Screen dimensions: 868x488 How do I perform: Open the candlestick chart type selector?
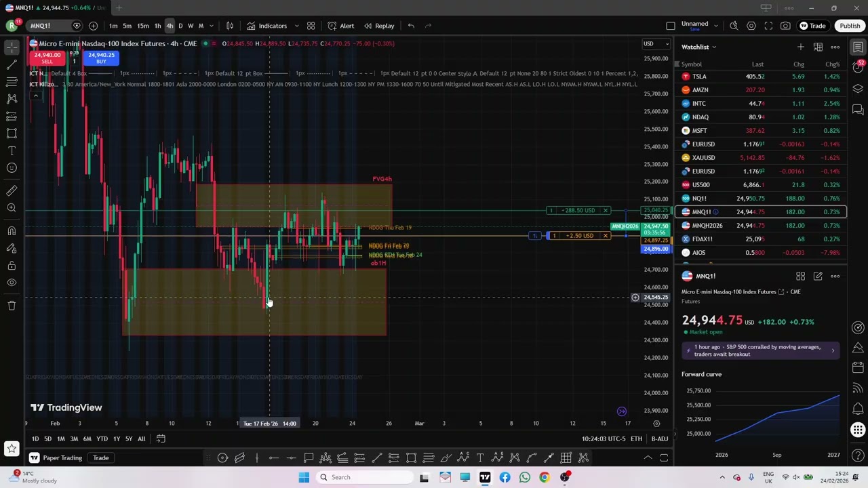230,26
